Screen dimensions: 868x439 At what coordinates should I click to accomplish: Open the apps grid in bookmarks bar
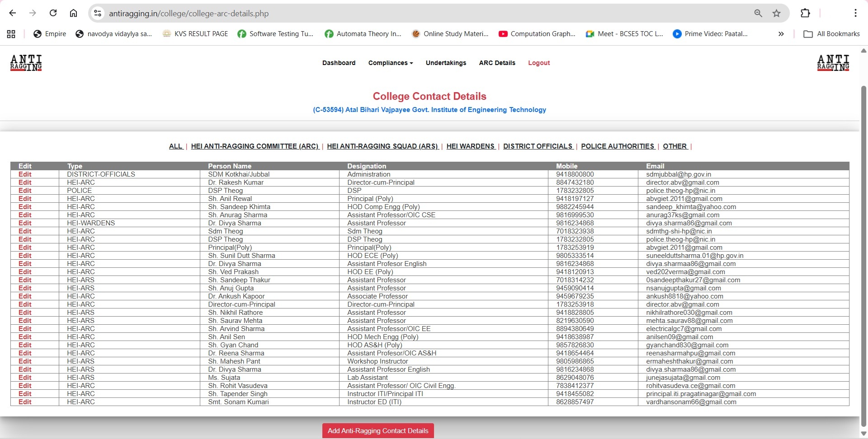click(11, 34)
